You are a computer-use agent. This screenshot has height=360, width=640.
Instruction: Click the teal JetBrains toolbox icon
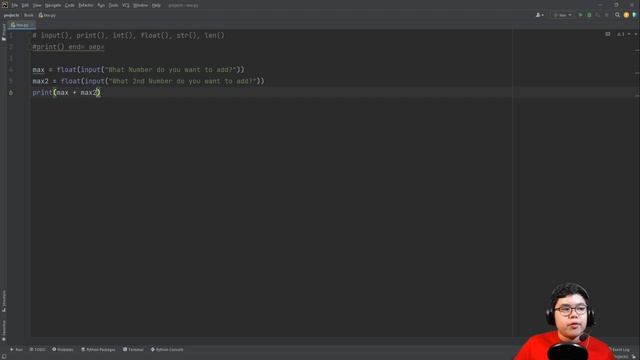point(634,15)
